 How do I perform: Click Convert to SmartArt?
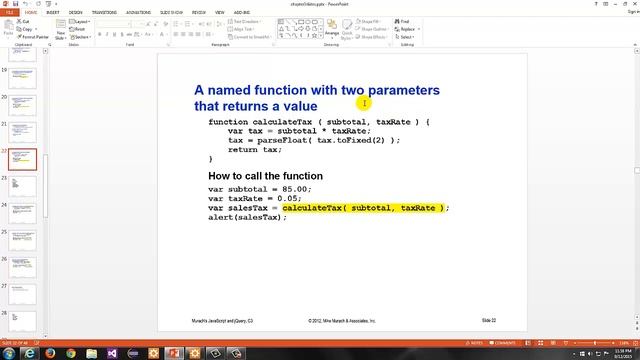click(249, 37)
